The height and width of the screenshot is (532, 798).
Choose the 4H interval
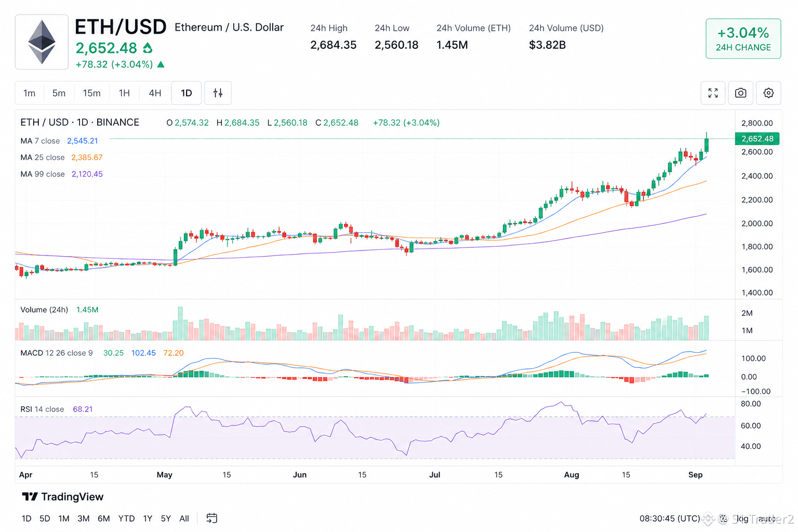155,93
